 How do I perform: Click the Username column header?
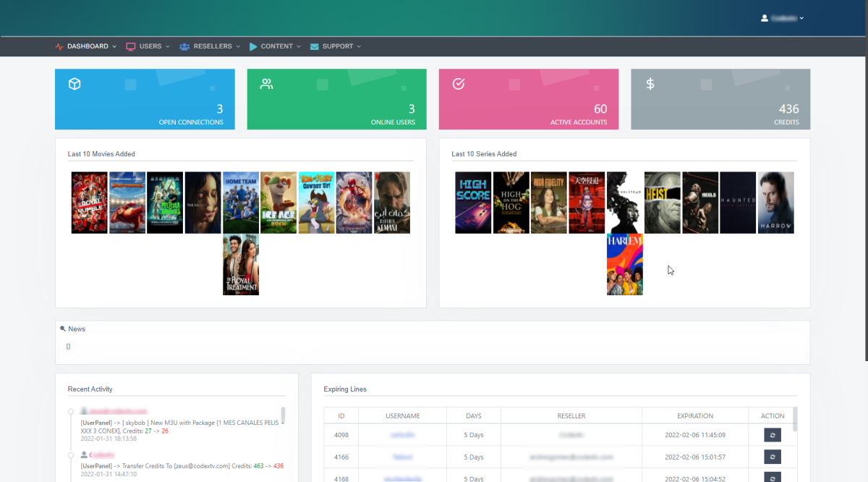[x=402, y=416]
